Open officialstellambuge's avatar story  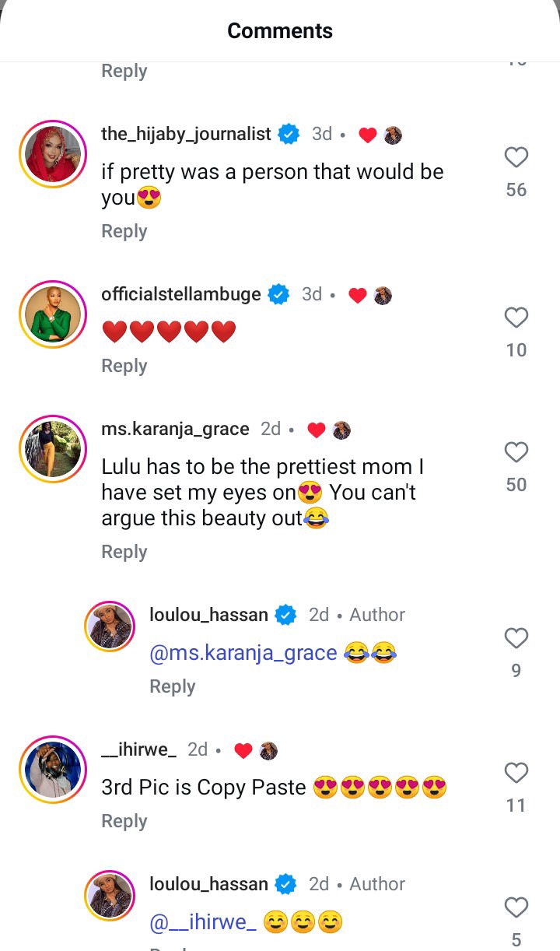click(x=52, y=314)
